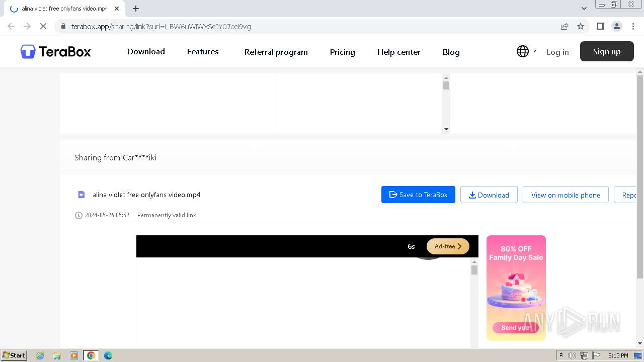Image resolution: width=644 pixels, height=362 pixels.
Task: Click the Chrome taskbar icon
Action: pos(91,355)
